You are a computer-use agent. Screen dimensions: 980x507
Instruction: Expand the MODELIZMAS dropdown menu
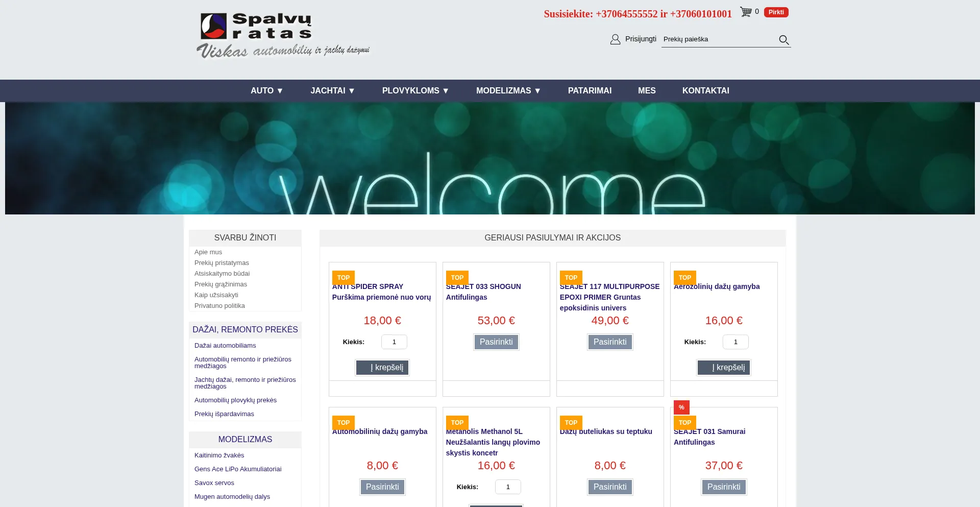click(508, 91)
